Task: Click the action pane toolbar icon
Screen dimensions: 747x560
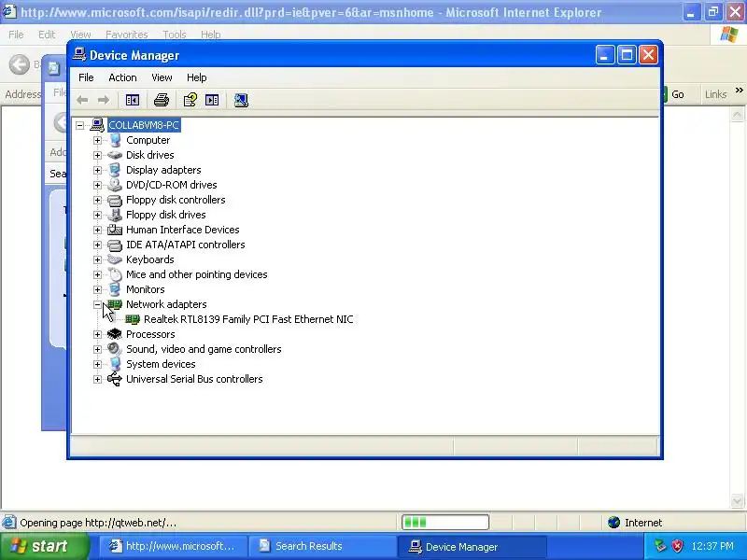Action: tap(212, 100)
